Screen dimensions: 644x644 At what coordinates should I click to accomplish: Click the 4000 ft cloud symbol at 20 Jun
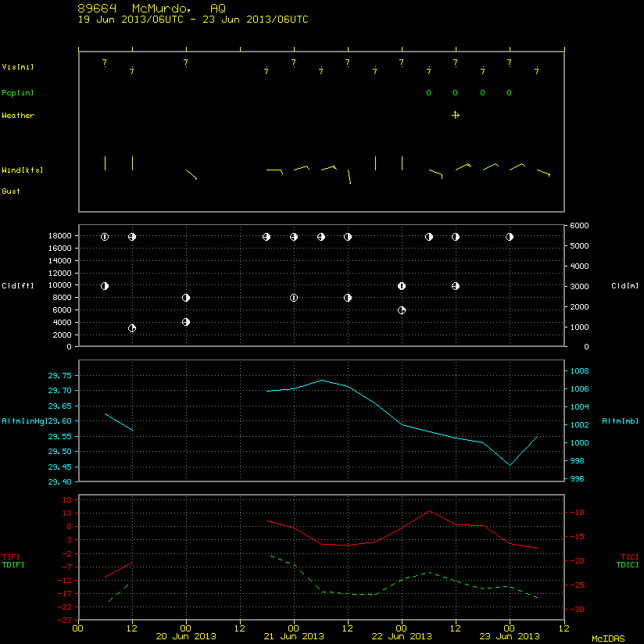pos(186,322)
